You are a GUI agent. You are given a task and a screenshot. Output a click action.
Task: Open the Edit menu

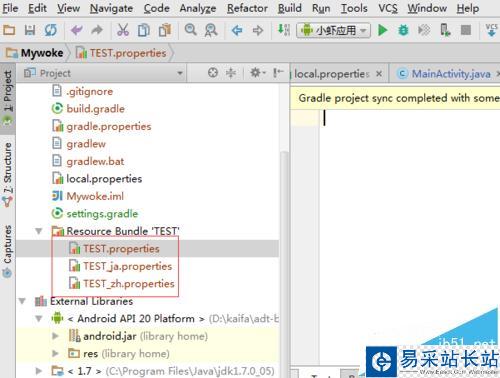coord(37,8)
